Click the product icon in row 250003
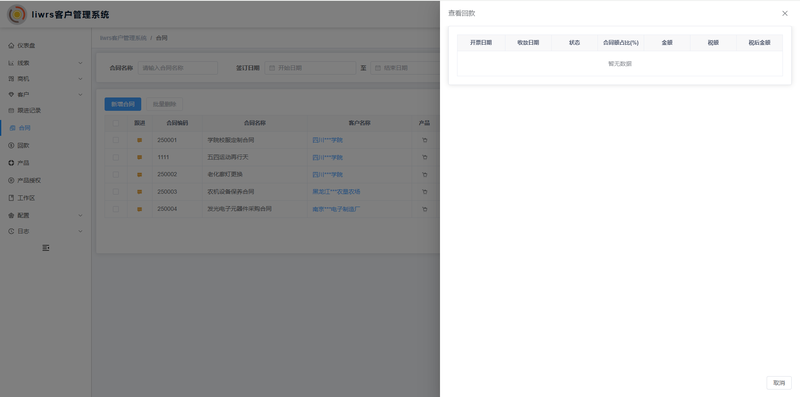 click(424, 192)
